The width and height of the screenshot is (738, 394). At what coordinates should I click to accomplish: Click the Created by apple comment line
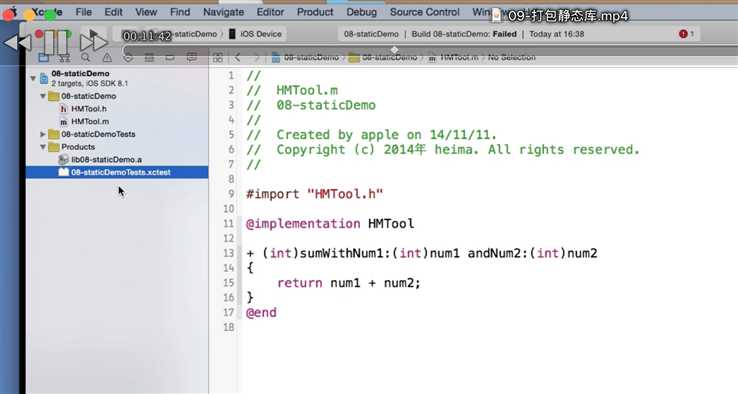click(371, 135)
